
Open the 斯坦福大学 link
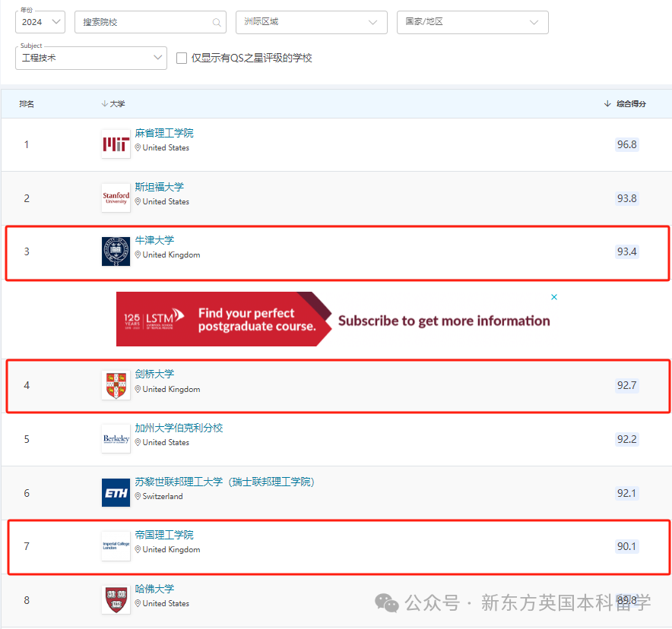coord(160,187)
